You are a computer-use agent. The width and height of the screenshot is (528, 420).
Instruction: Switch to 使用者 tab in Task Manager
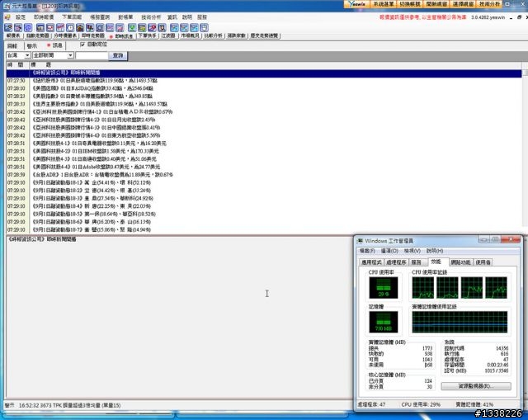pyautogui.click(x=483, y=262)
